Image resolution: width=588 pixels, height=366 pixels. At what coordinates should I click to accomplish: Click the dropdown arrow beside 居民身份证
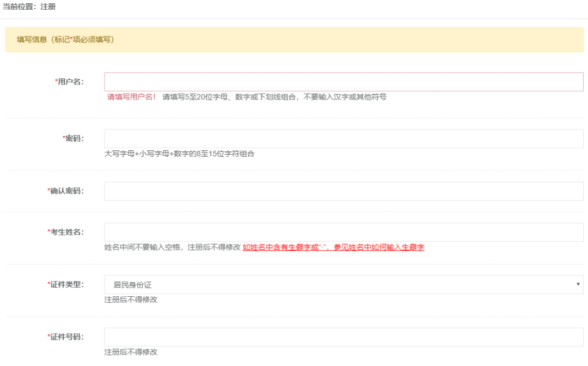[578, 284]
